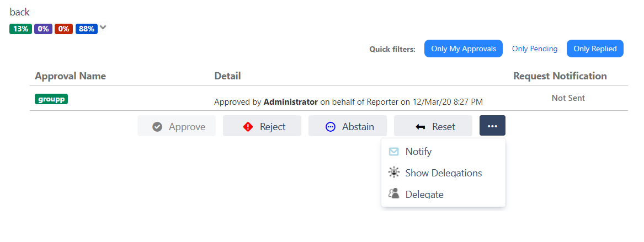Click the Show Delegations gear icon
The image size is (644, 242).
point(393,173)
